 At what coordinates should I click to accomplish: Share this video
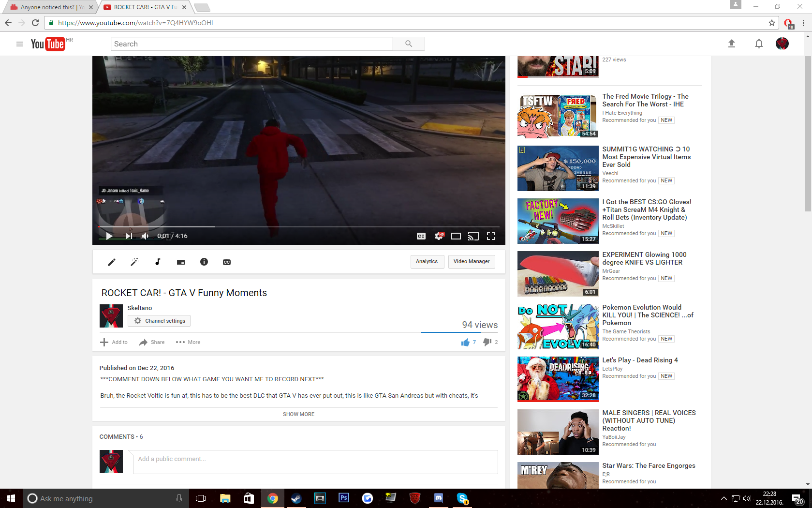(152, 342)
